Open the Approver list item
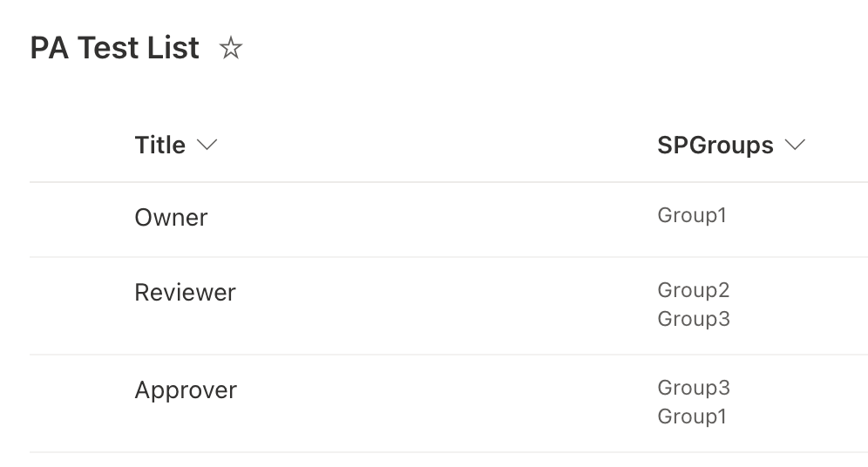 click(186, 390)
